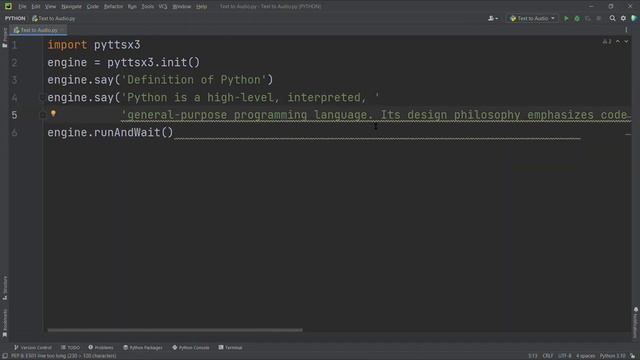Place cursor on engine = pyttsx3.init() line
The width and height of the screenshot is (640, 360).
click(124, 62)
